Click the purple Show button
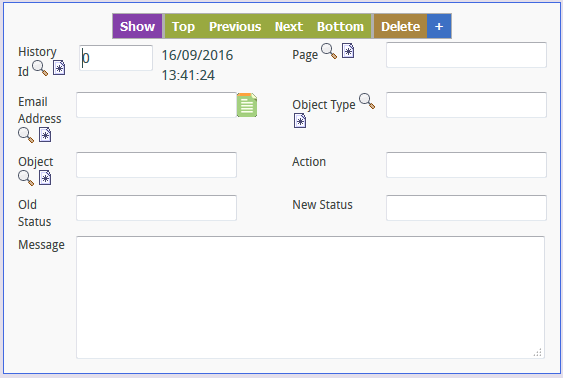This screenshot has width=563, height=378. [137, 26]
